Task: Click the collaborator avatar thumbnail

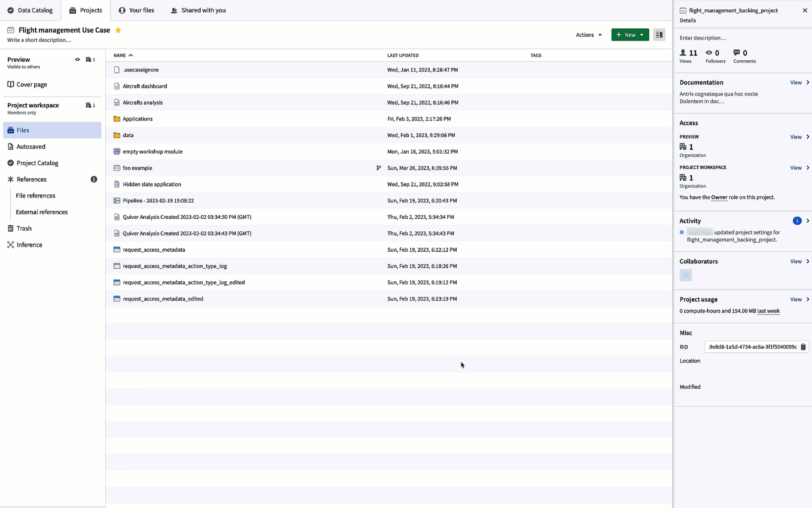Action: tap(686, 275)
